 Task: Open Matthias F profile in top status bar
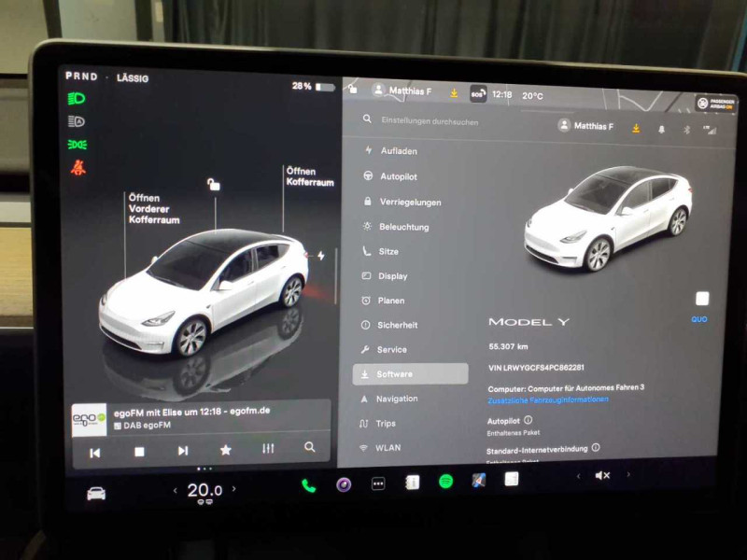(402, 91)
